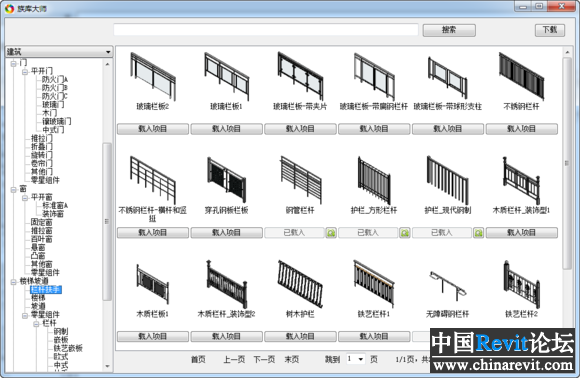Go to 首页 first page link
This screenshot has width=580, height=378.
pos(198,359)
